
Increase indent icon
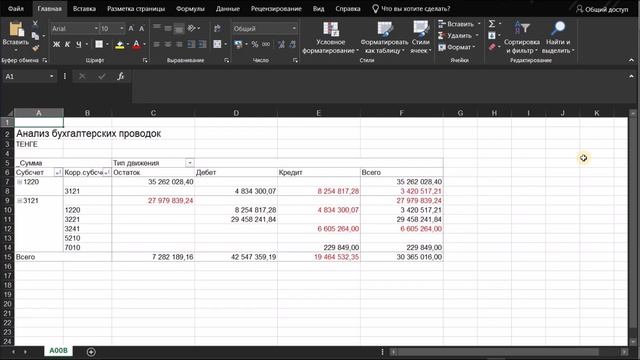(202, 44)
